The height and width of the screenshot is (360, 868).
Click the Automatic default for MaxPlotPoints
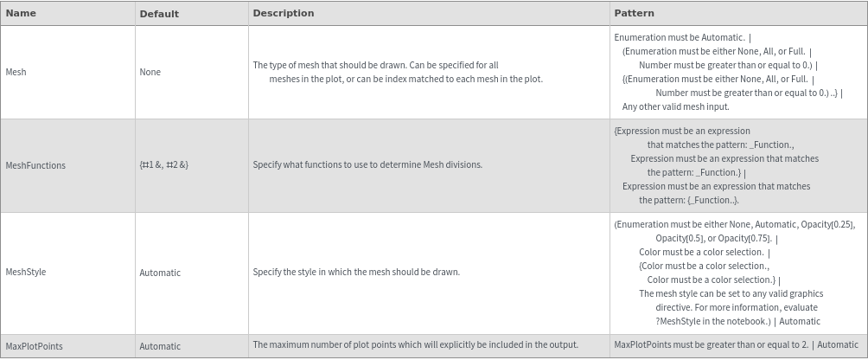click(x=160, y=346)
